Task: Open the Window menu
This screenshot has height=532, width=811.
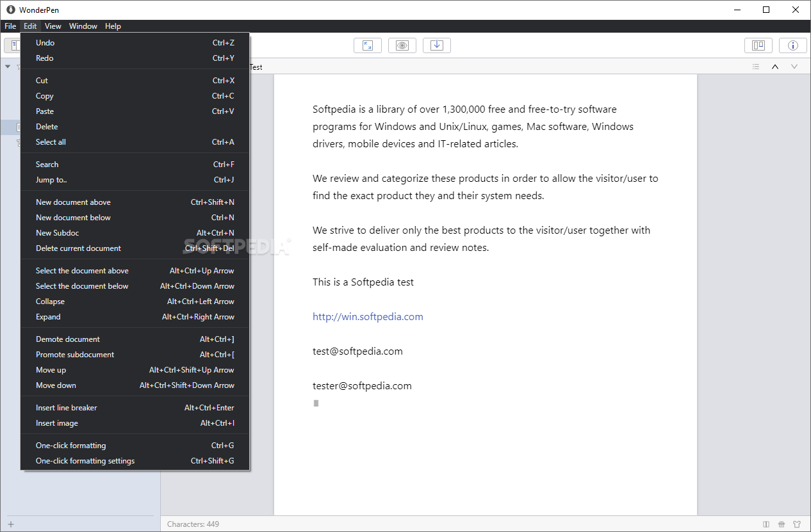Action: 83,26
